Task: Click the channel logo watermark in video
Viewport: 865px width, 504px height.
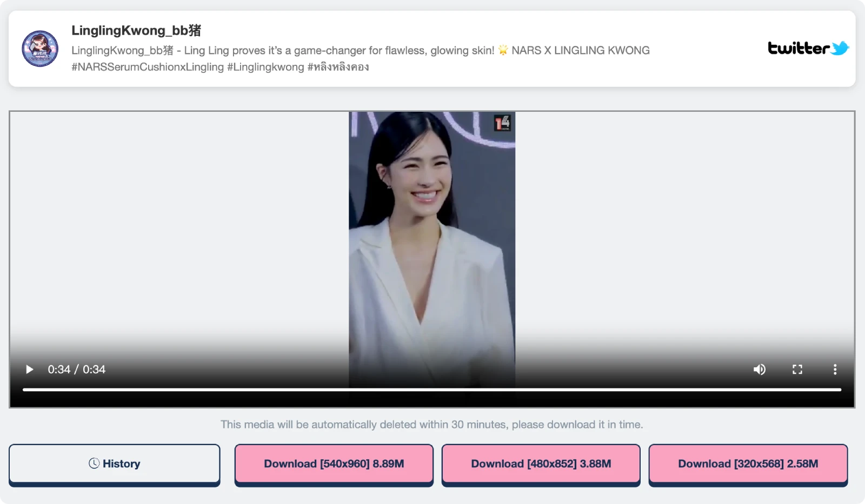Action: pyautogui.click(x=502, y=123)
